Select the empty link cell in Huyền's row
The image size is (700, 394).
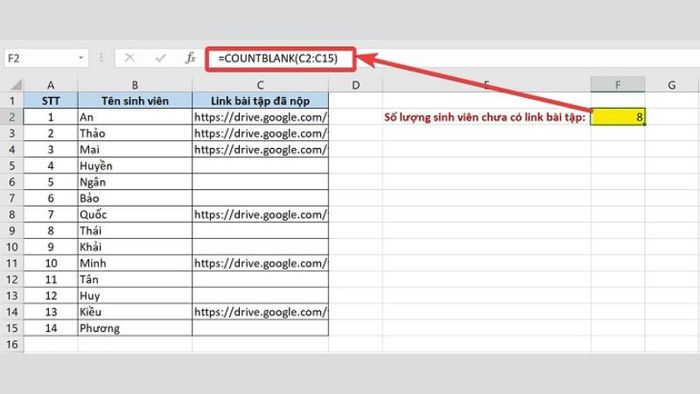point(260,166)
